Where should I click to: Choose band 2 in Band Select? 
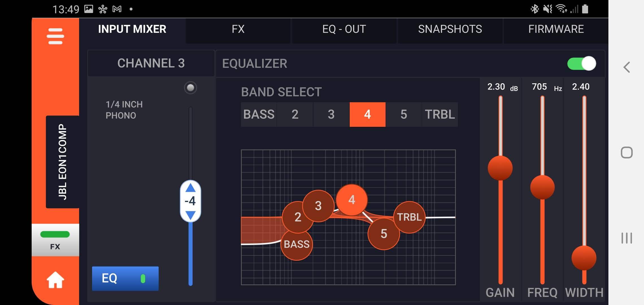295,114
